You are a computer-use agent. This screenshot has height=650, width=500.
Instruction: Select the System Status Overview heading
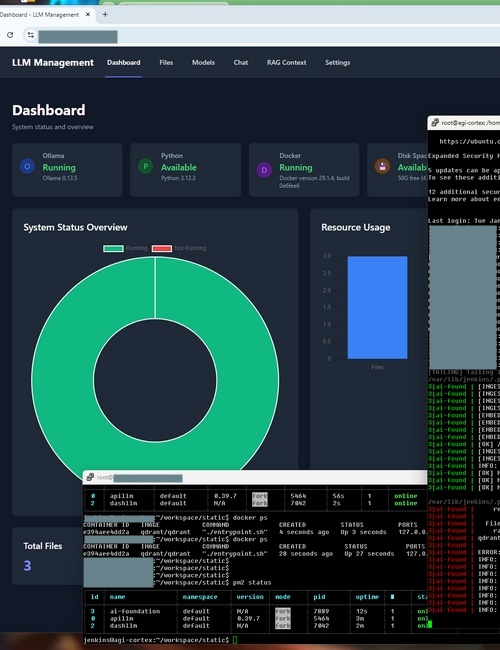pyautogui.click(x=75, y=228)
